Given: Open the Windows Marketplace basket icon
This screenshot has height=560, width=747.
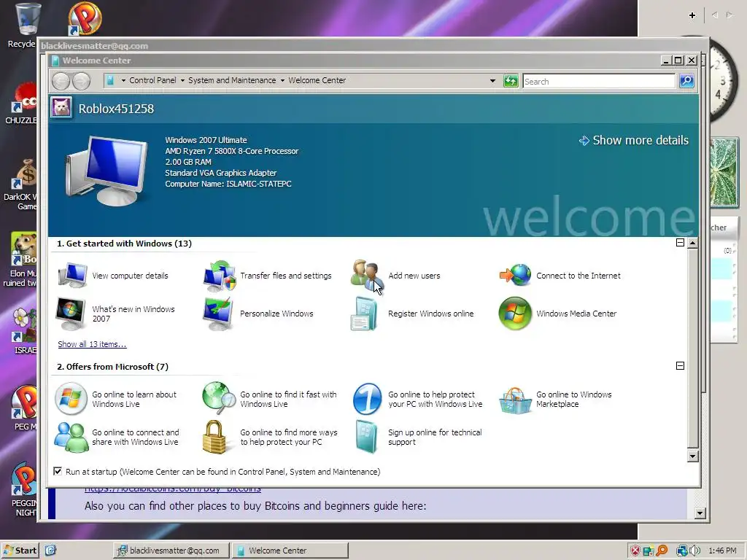Looking at the screenshot, I should pyautogui.click(x=515, y=400).
